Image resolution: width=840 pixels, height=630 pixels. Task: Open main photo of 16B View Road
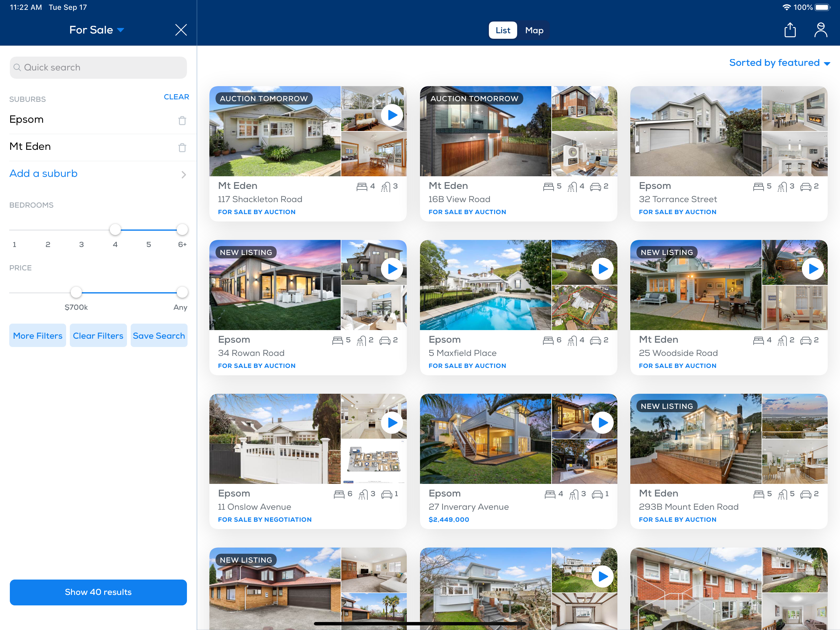click(x=485, y=131)
